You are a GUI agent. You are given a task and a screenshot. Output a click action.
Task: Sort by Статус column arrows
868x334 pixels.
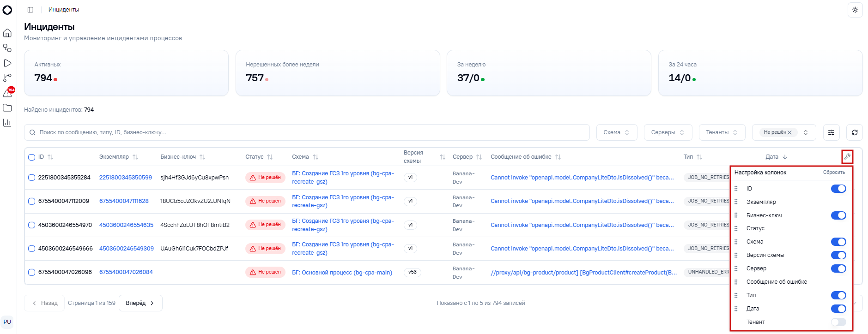[270, 157]
